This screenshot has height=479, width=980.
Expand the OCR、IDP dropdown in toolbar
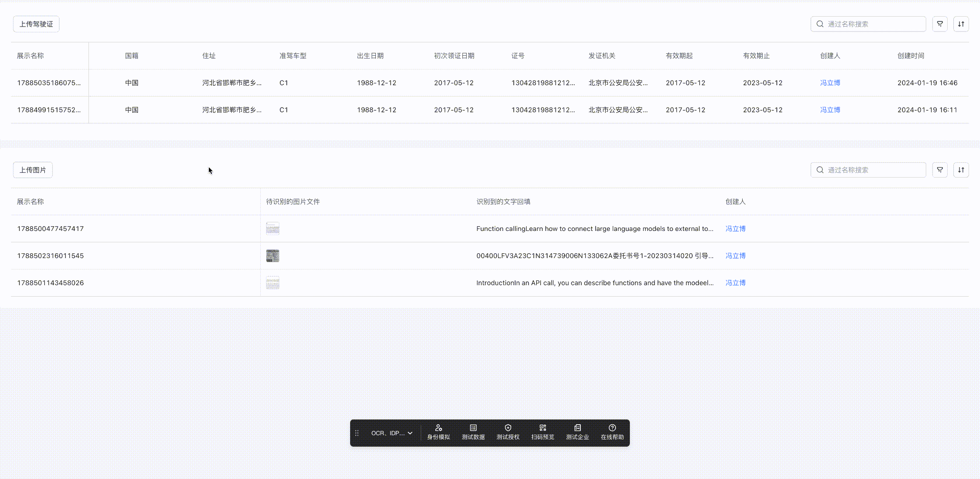pos(392,433)
